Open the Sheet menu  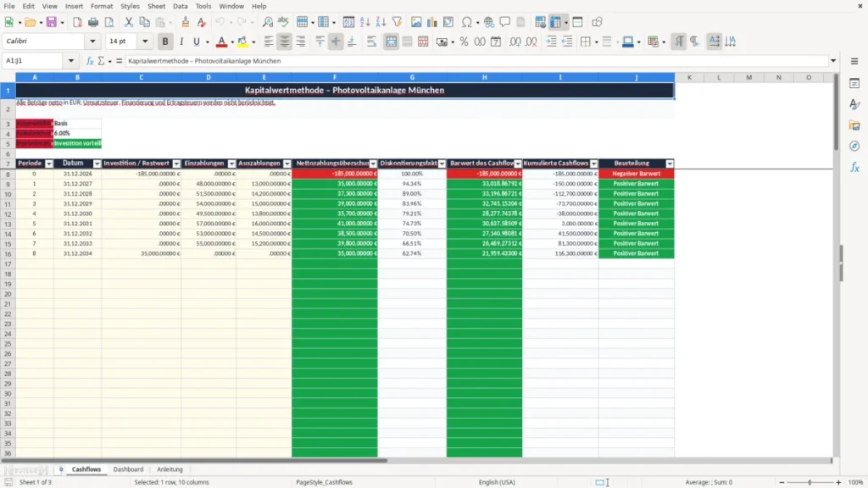pos(156,6)
